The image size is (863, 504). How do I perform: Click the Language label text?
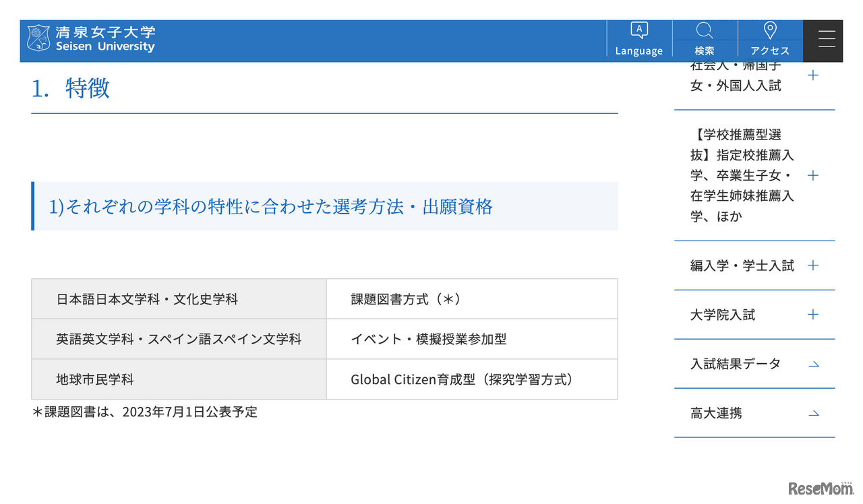pyautogui.click(x=638, y=50)
